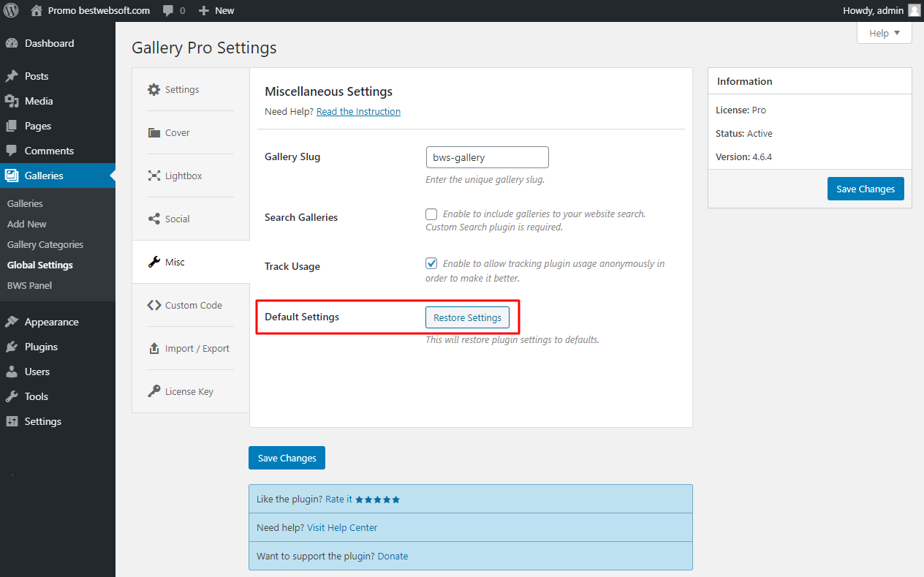924x577 pixels.
Task: Open the Visit Help Center link
Action: [x=342, y=527]
